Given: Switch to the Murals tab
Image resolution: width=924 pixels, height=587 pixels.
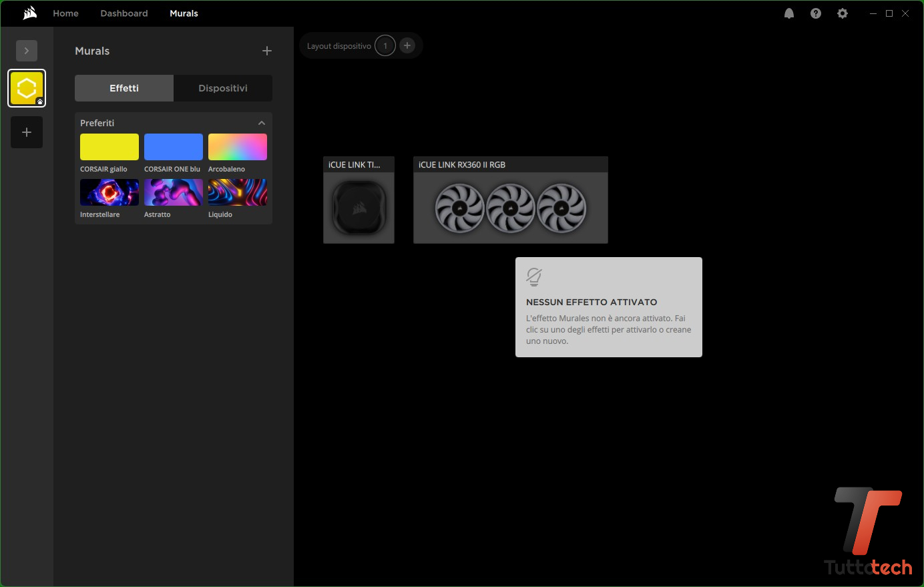Looking at the screenshot, I should coord(184,13).
